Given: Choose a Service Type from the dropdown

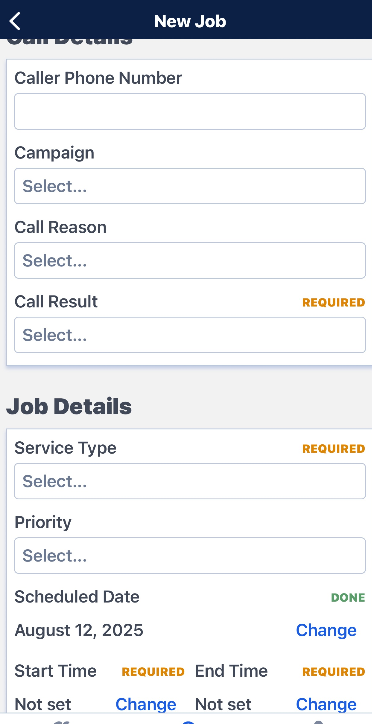Looking at the screenshot, I should point(190,481).
